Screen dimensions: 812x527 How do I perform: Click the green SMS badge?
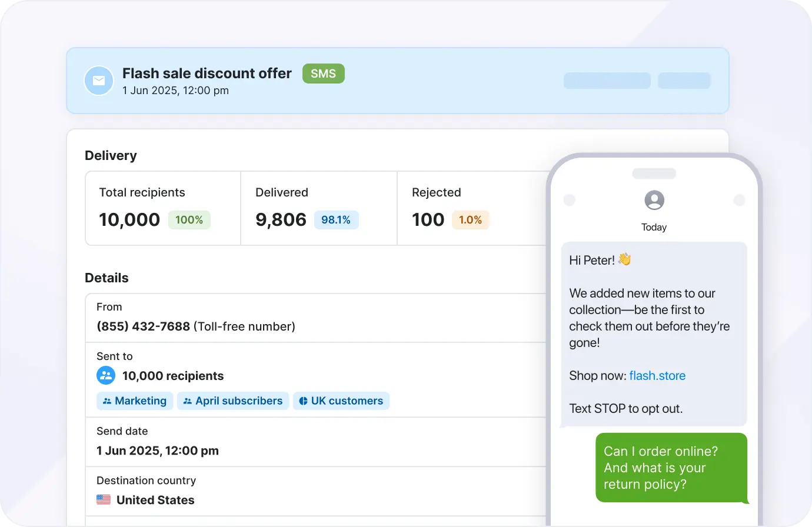click(x=323, y=74)
